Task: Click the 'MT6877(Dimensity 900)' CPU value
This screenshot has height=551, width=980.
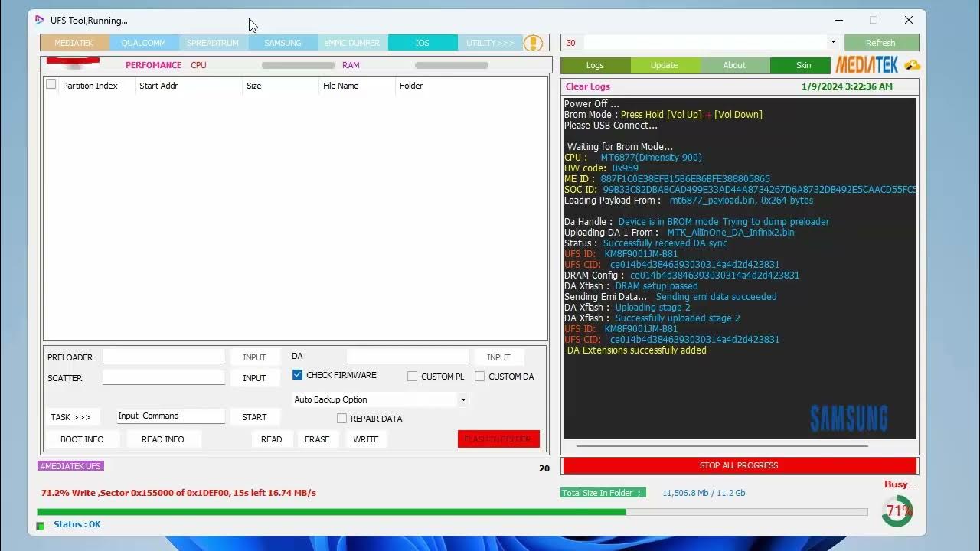Action: coord(651,158)
